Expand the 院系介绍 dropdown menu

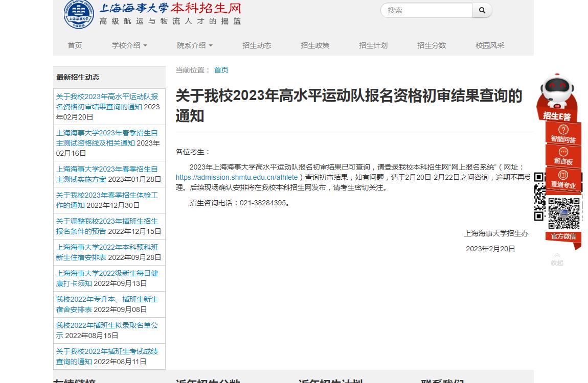[195, 45]
